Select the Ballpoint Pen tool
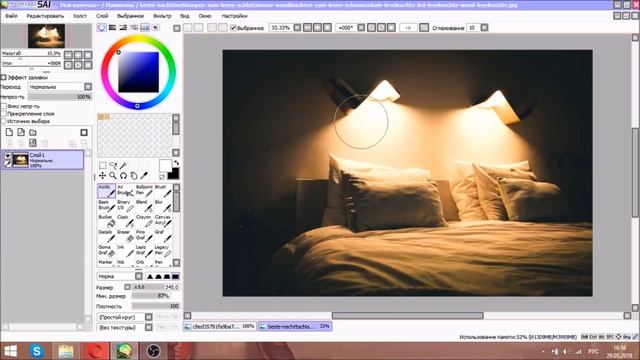The height and width of the screenshot is (360, 640). (144, 191)
